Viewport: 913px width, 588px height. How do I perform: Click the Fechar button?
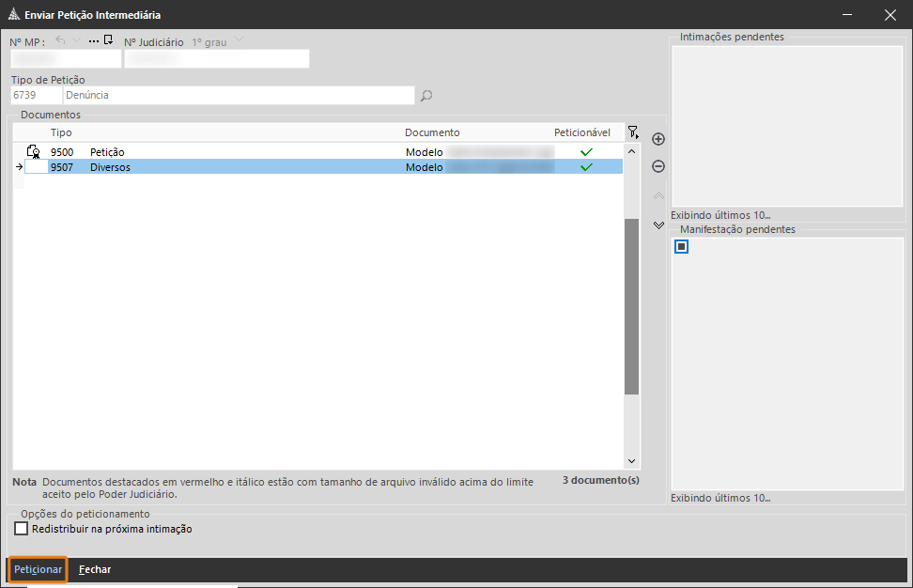[95, 569]
